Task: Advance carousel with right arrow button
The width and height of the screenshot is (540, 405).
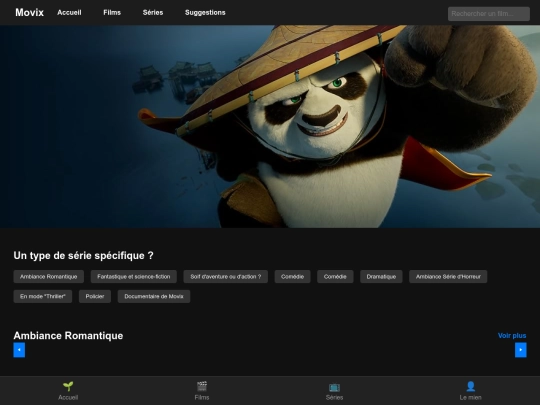Action: (x=521, y=350)
